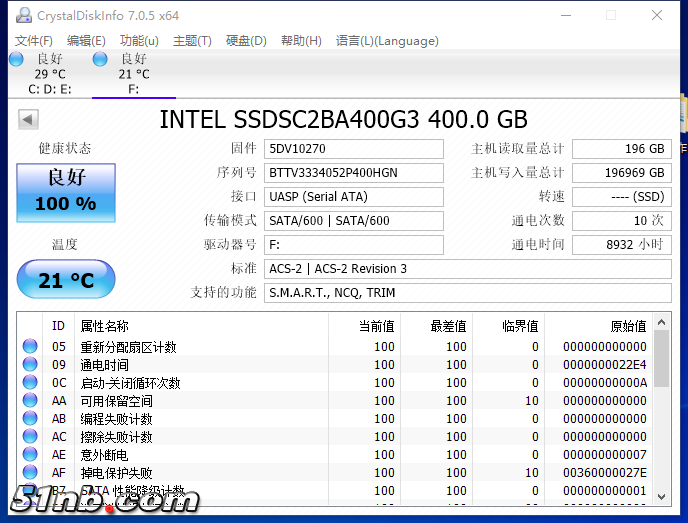This screenshot has height=523, width=688.
Task: Open the 语言(L)(Language) menu
Action: [x=387, y=41]
